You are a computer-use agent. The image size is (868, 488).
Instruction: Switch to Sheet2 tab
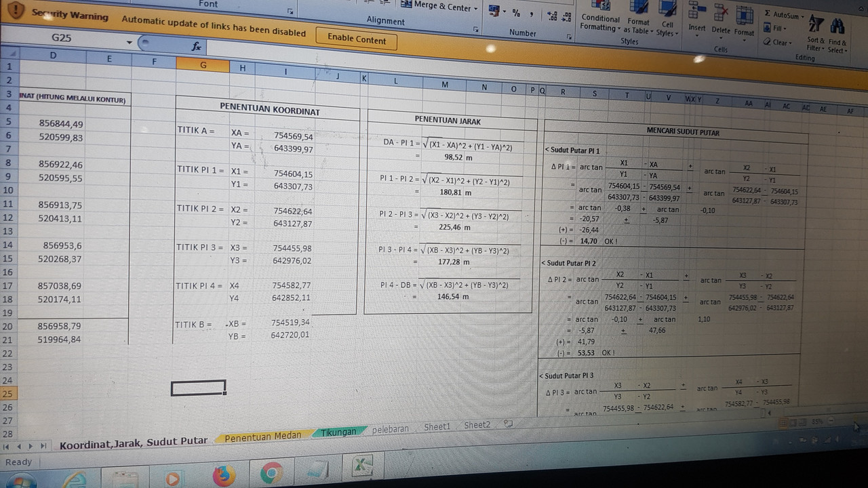(x=477, y=424)
